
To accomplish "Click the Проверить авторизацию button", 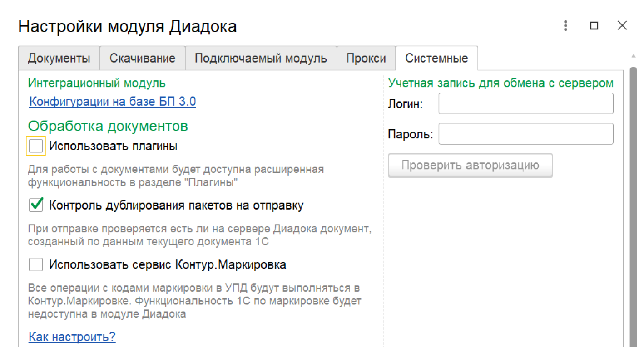I will (x=470, y=165).
